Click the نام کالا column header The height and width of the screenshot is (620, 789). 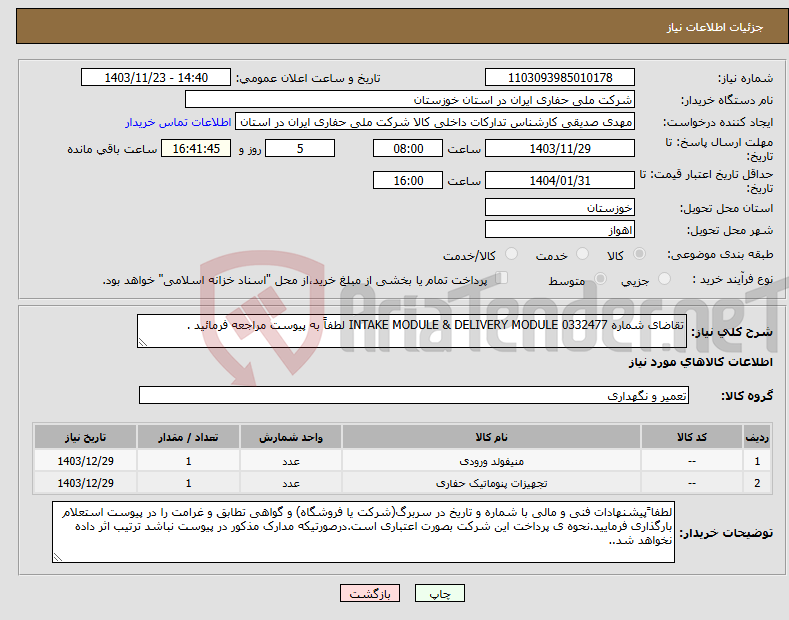click(491, 437)
